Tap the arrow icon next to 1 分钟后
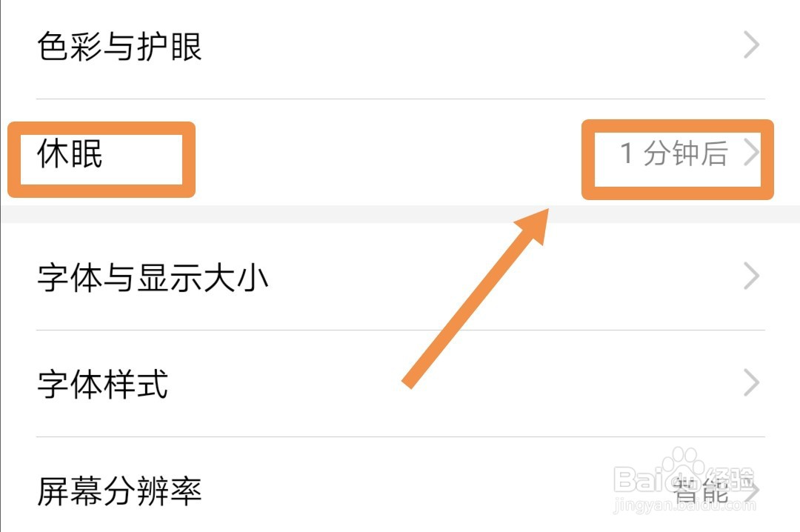This screenshot has width=800, height=532. 752,153
